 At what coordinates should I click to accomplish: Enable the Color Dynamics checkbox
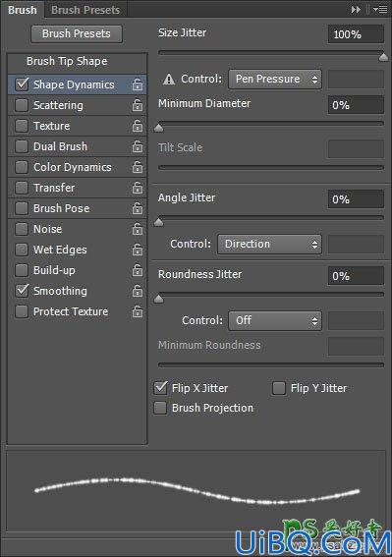coord(22,167)
